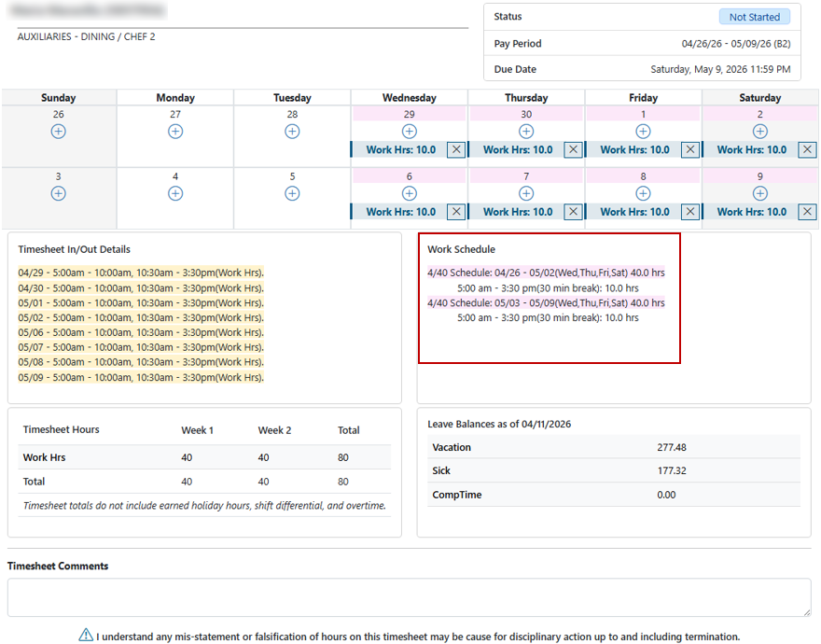Select the 04/30 in/out detail line
Screen dimensions: 821x644
click(x=141, y=287)
